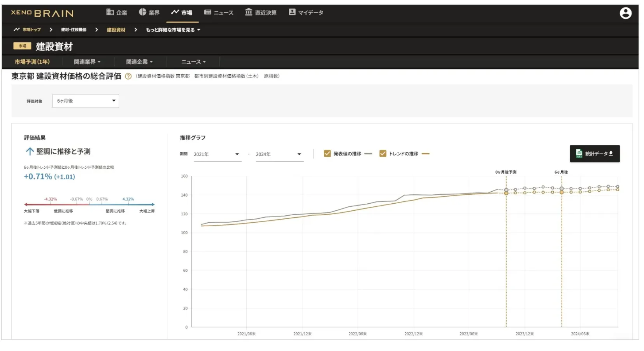Click the 市場 trend line icon

(175, 12)
